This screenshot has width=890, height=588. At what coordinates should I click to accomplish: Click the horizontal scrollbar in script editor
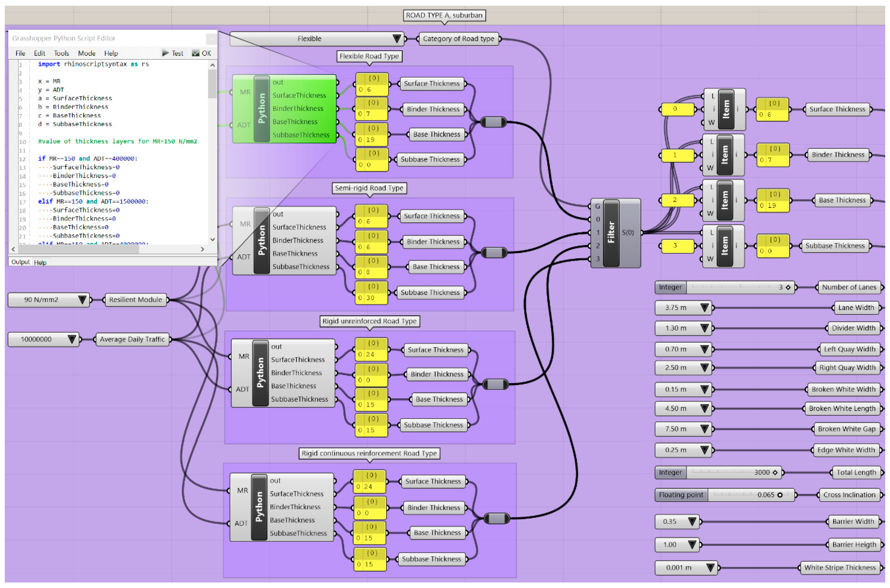[x=108, y=249]
